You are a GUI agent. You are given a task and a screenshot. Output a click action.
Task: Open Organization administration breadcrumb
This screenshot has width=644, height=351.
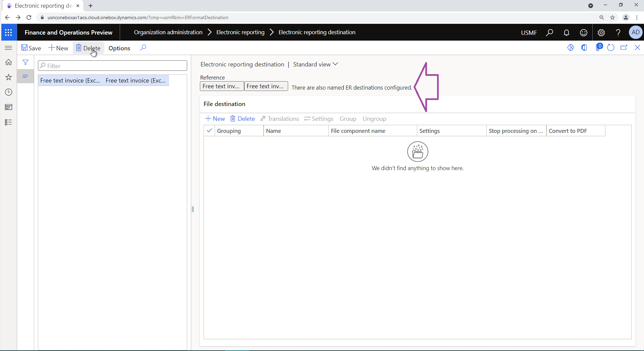(x=168, y=32)
